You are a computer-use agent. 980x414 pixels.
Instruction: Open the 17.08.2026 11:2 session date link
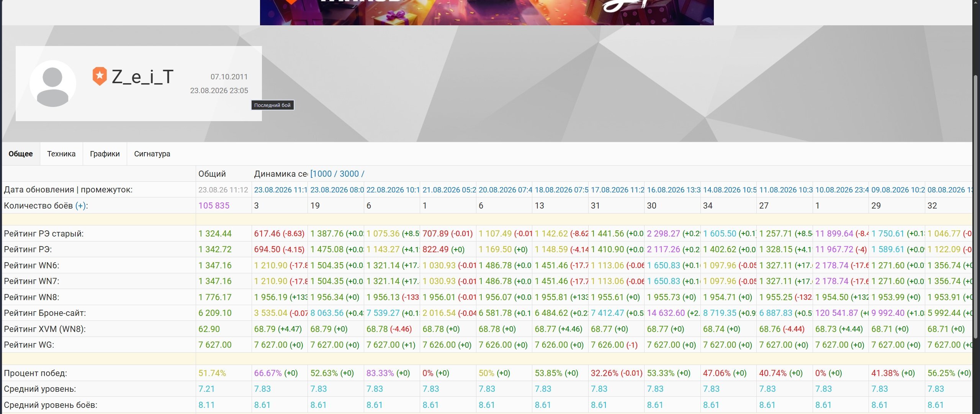pos(617,190)
